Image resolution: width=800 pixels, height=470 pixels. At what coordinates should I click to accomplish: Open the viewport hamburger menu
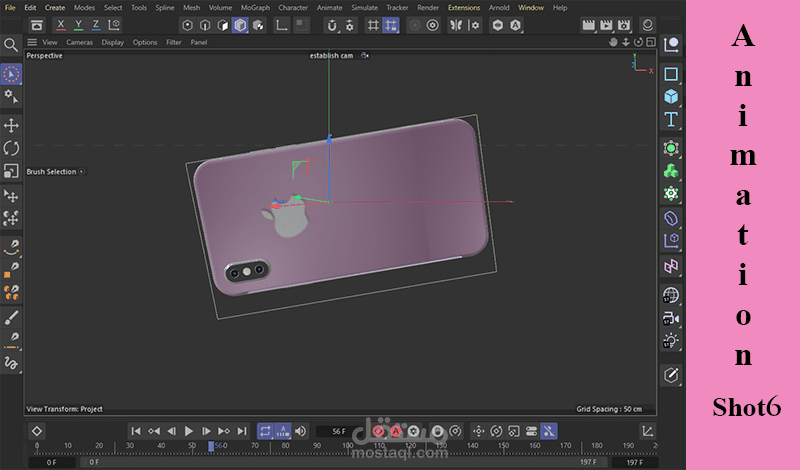click(32, 42)
